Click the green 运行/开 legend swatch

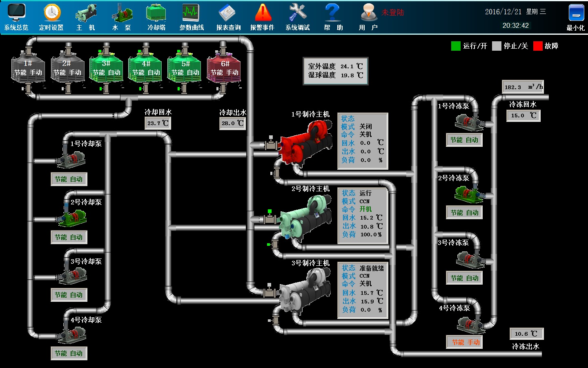click(x=456, y=46)
